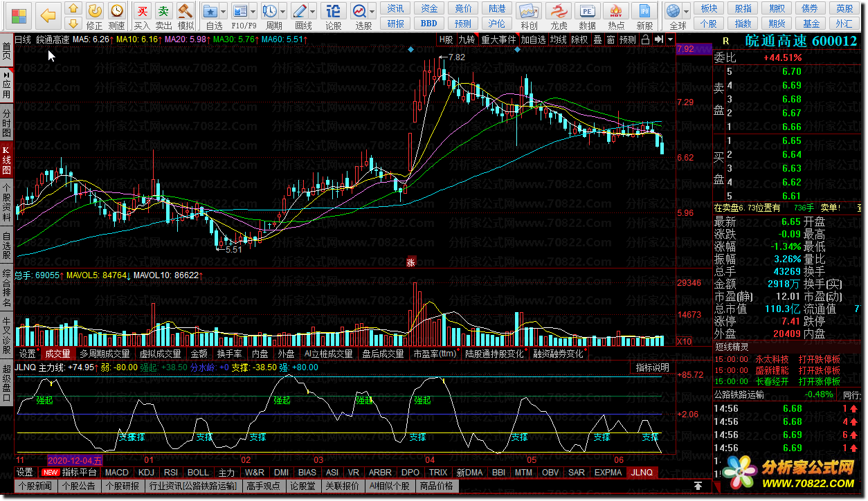This screenshot has height=501, width=868.
Task: Open the 个股新闻 bottom tab
Action: [x=36, y=486]
